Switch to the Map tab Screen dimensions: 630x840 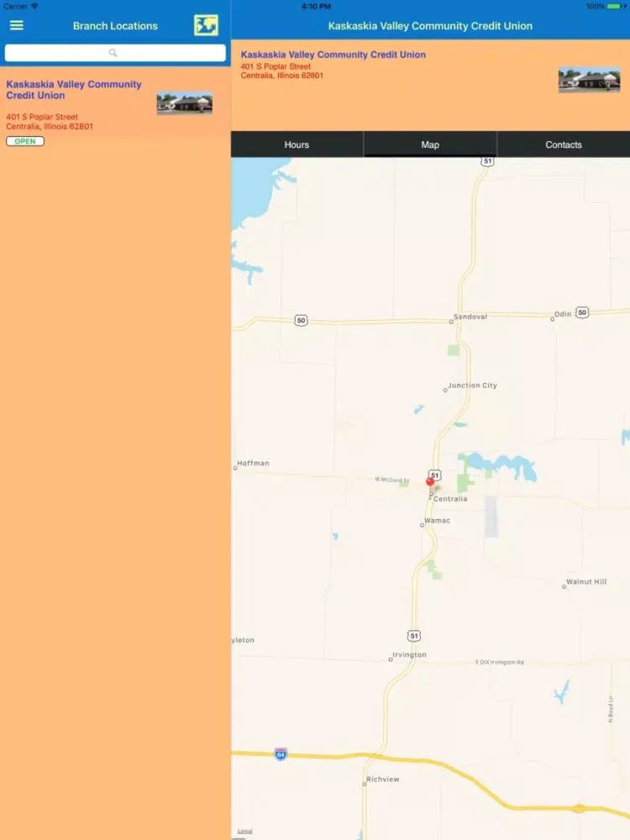click(x=430, y=144)
